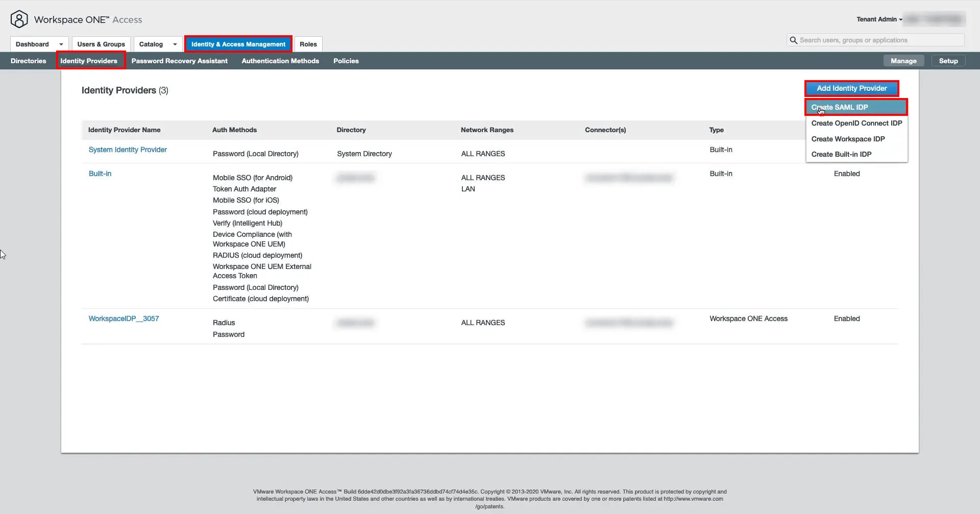Screen dimensions: 980x514
Task: Choose Create SAML IDP menu entry
Action: (x=856, y=107)
